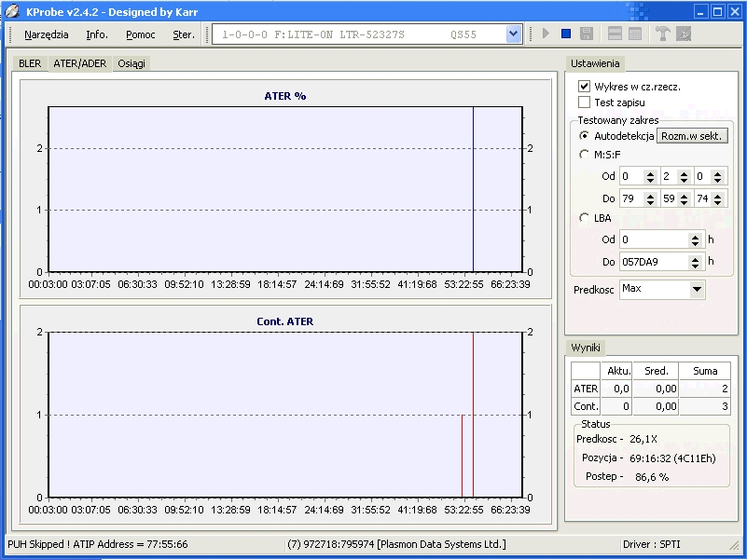747x560 pixels.
Task: Open the Pomoc menu
Action: click(141, 34)
